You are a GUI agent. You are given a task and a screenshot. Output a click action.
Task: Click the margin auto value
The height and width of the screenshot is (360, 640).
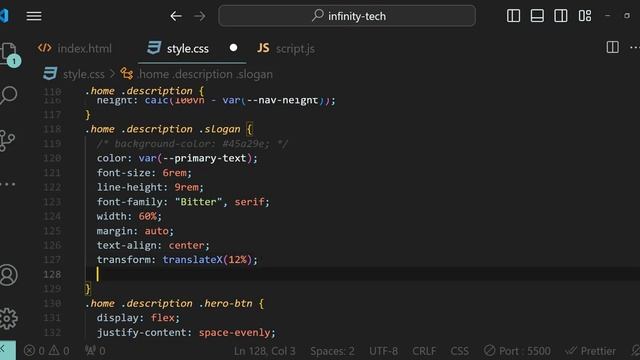pos(156,231)
